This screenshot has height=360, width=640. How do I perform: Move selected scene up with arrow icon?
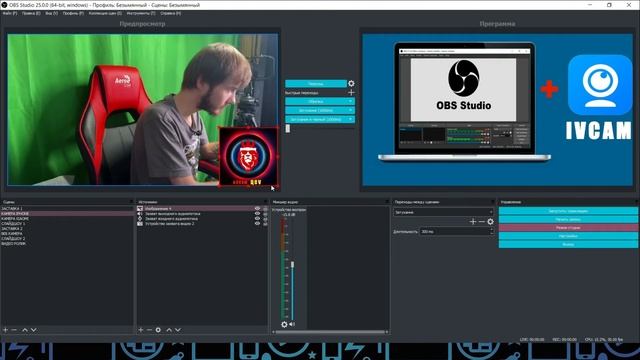tap(25, 329)
